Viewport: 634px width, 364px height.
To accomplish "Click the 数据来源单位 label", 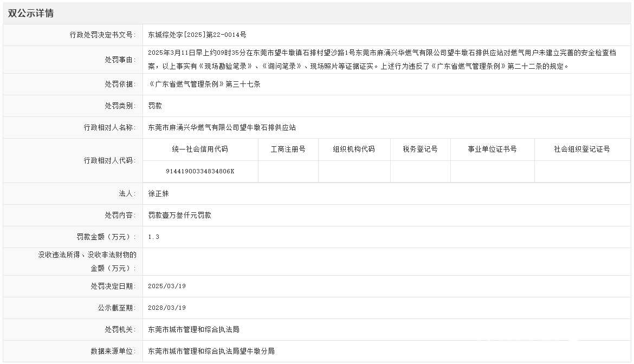I will (113, 352).
